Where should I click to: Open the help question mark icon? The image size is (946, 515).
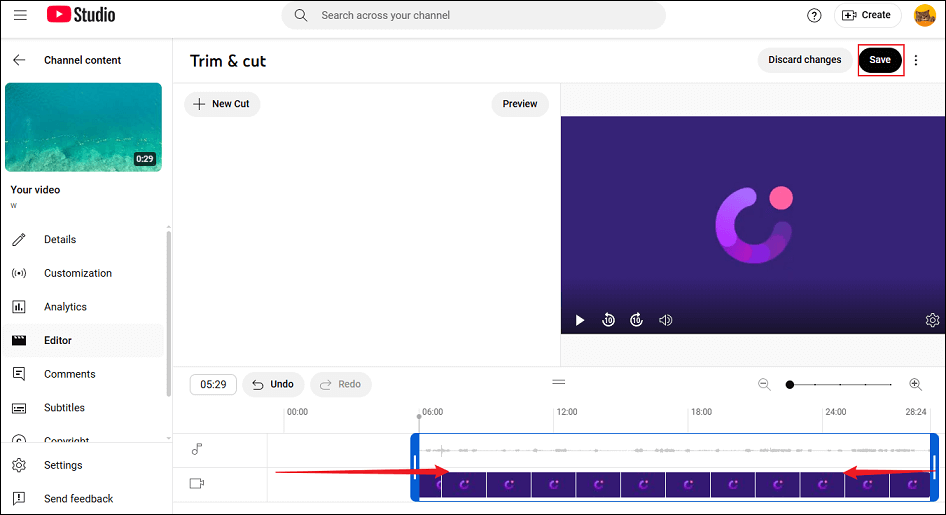tap(814, 15)
